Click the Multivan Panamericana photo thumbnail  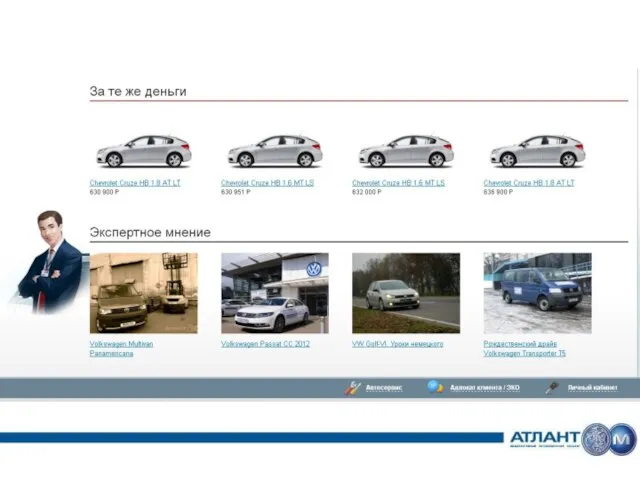coord(143,292)
